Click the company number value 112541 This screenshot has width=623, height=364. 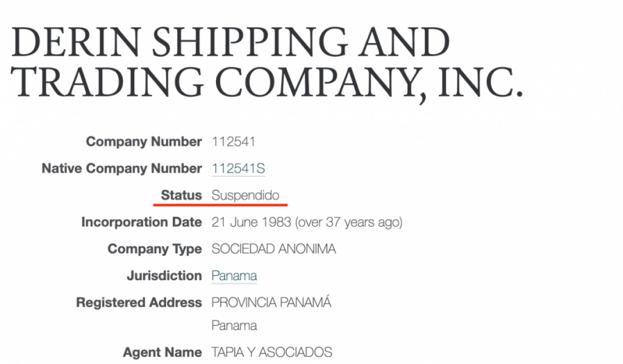coord(234,142)
